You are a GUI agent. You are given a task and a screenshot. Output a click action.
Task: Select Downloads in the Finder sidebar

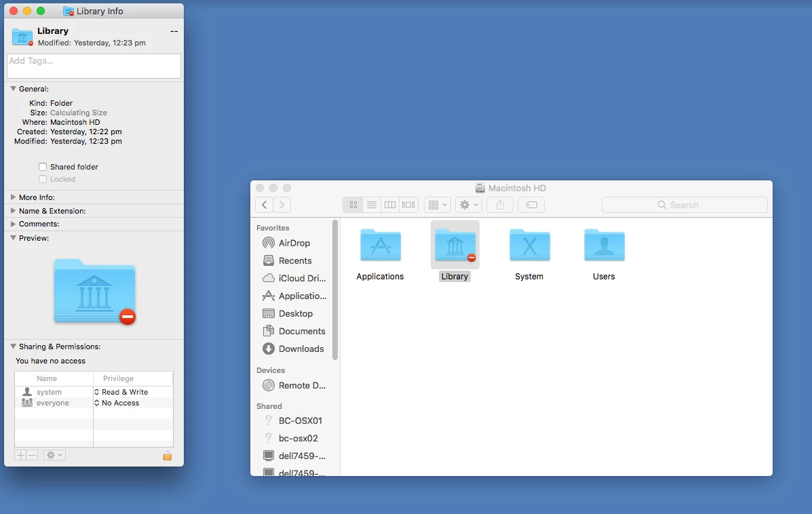point(294,349)
